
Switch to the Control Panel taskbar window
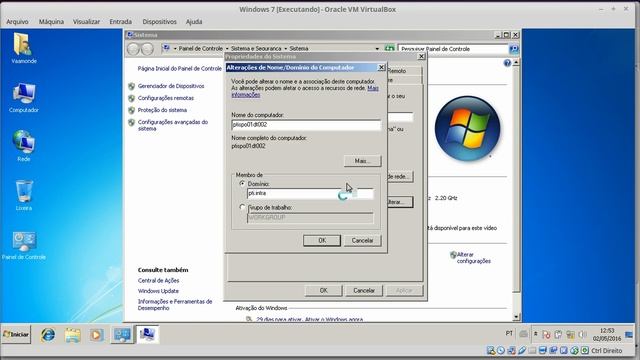coord(122,335)
